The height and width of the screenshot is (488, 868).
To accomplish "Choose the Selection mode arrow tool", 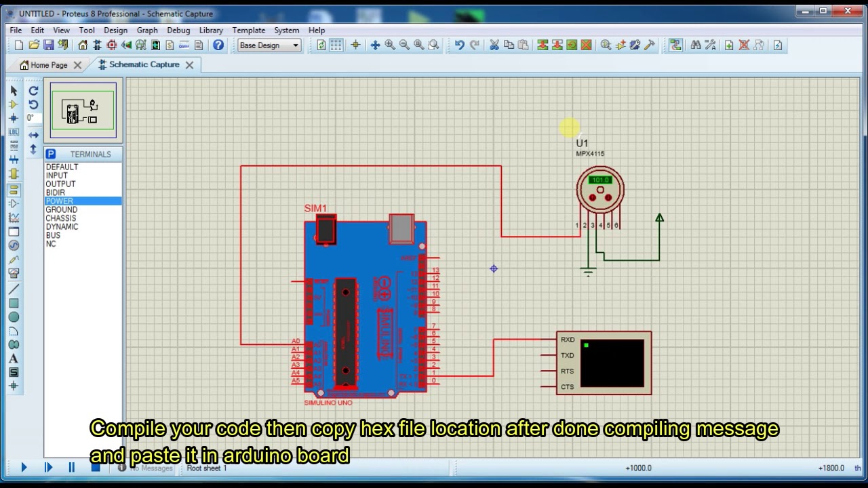I will tap(14, 90).
